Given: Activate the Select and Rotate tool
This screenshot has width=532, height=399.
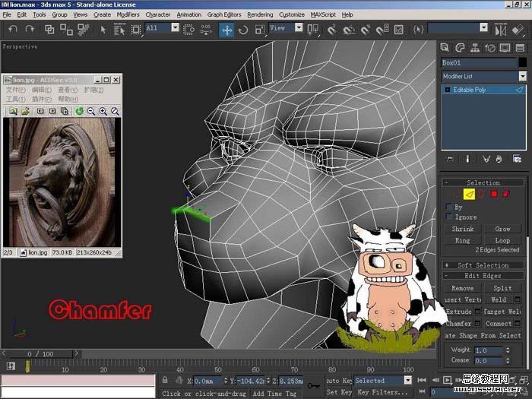Looking at the screenshot, I should point(243,30).
